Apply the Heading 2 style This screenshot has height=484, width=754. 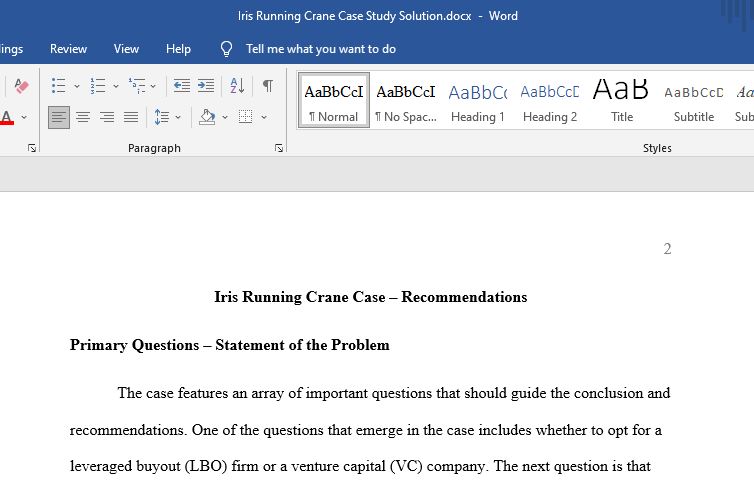pyautogui.click(x=550, y=100)
